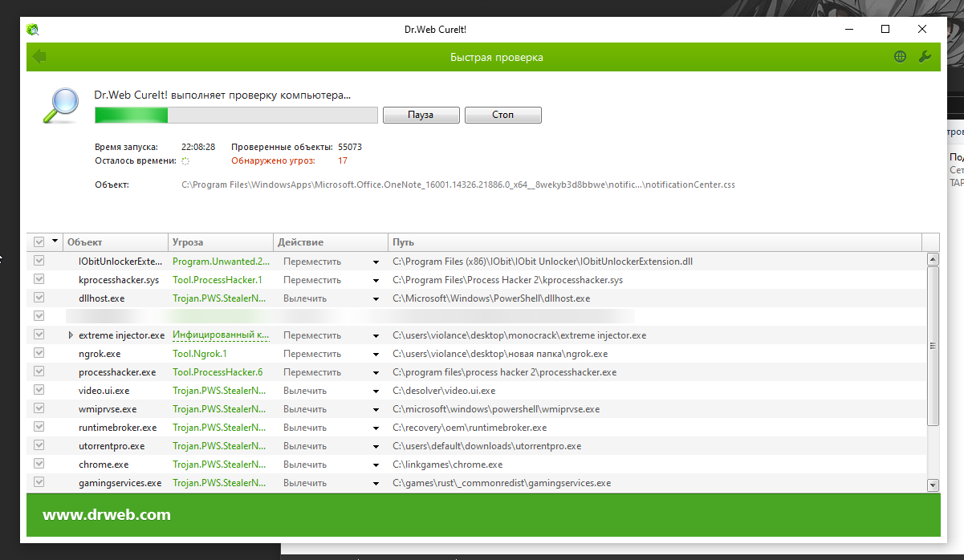This screenshot has height=560, width=964.
Task: Sort by the Объект column header
Action: 116,241
